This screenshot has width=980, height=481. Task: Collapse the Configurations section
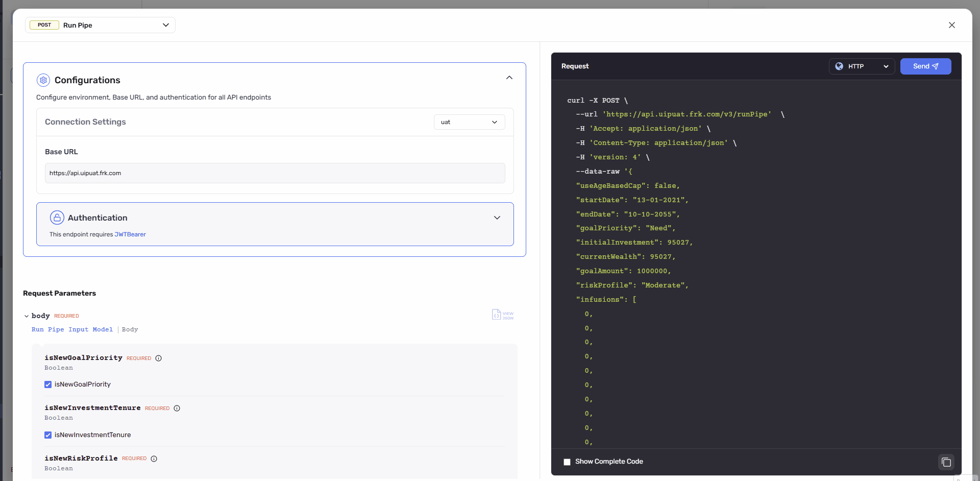tap(509, 77)
